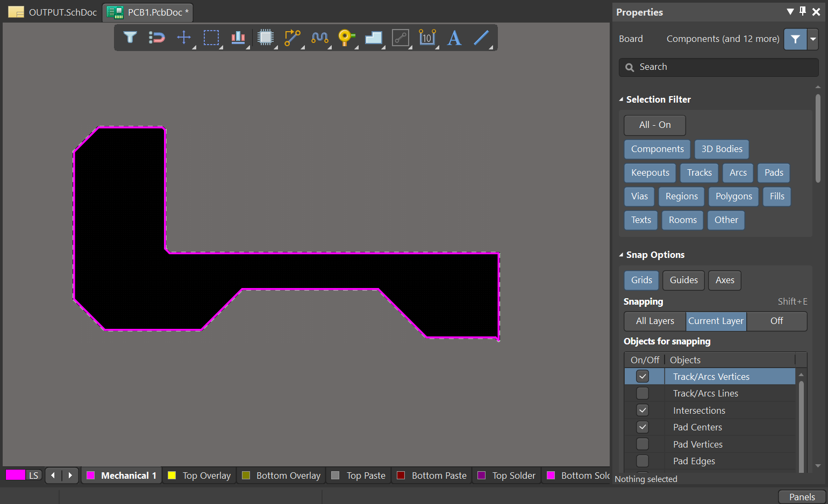Open the align objects bar chart icon

(238, 38)
